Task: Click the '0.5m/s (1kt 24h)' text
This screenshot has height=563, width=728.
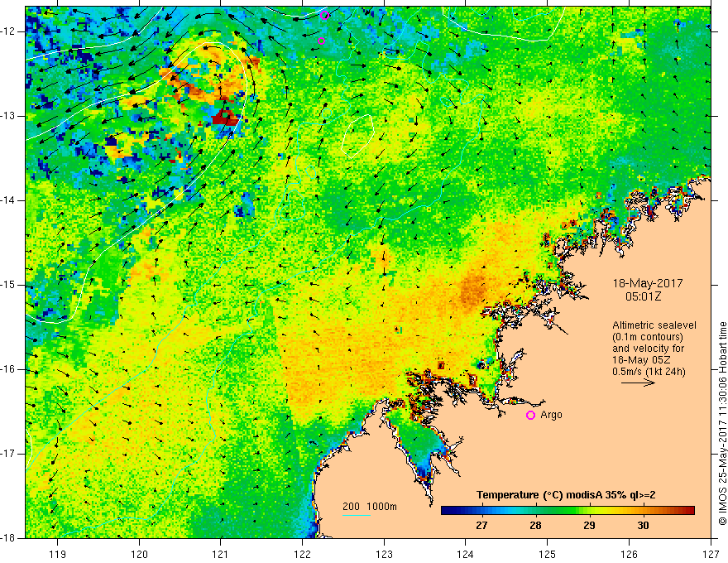Action: click(x=649, y=372)
